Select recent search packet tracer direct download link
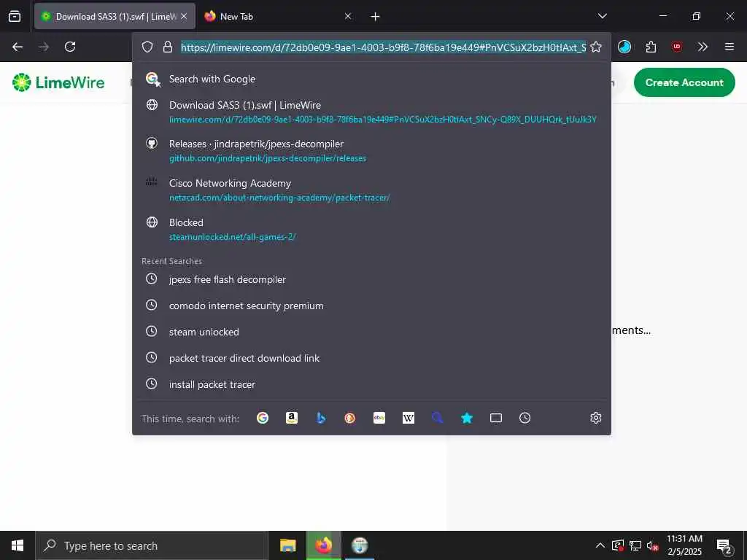The height and width of the screenshot is (560, 747). [x=371, y=358]
